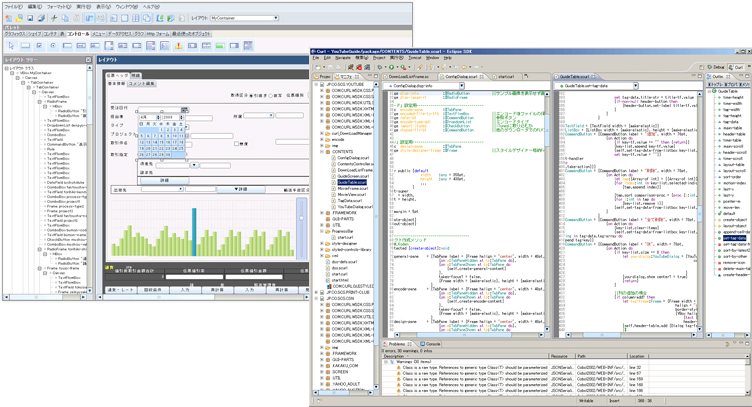Image resolution: width=752 pixels, height=407 pixels.
Task: Click External Tools run icon in Eclipse toolbar
Action: 403,67
